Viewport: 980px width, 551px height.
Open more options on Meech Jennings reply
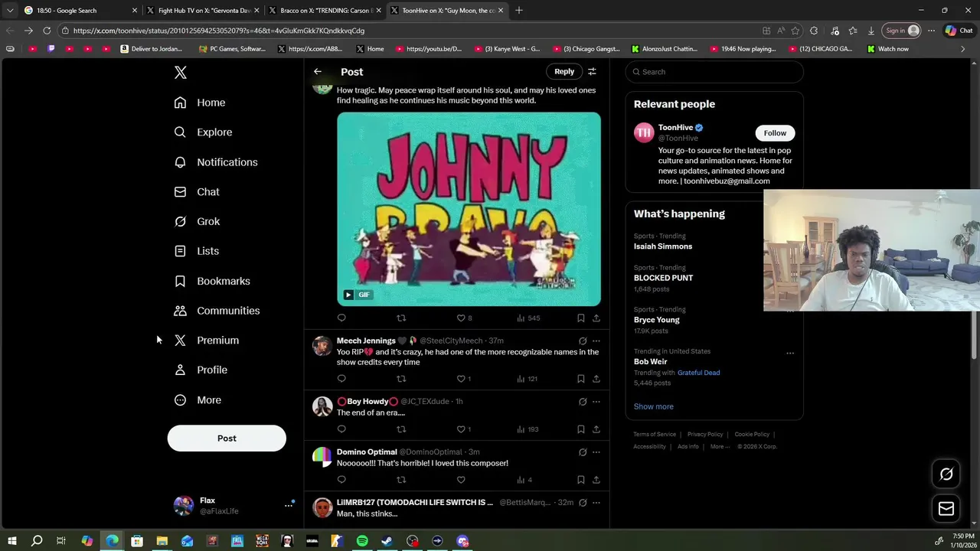point(596,341)
